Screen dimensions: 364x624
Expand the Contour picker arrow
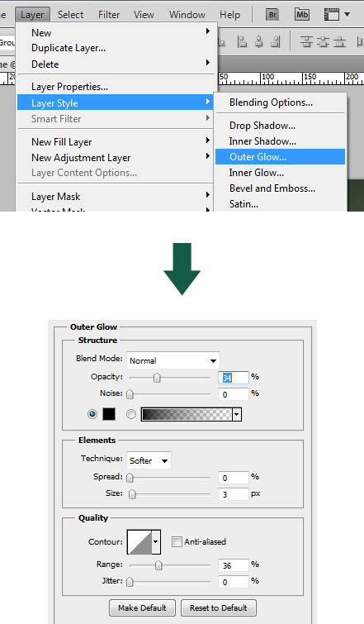(156, 541)
